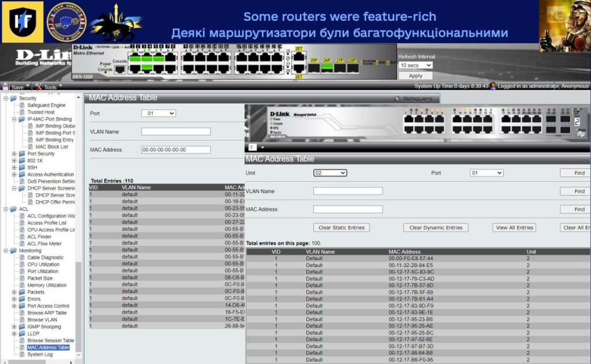
Task: Open Browse ARP Table in sidebar
Action: point(47,313)
